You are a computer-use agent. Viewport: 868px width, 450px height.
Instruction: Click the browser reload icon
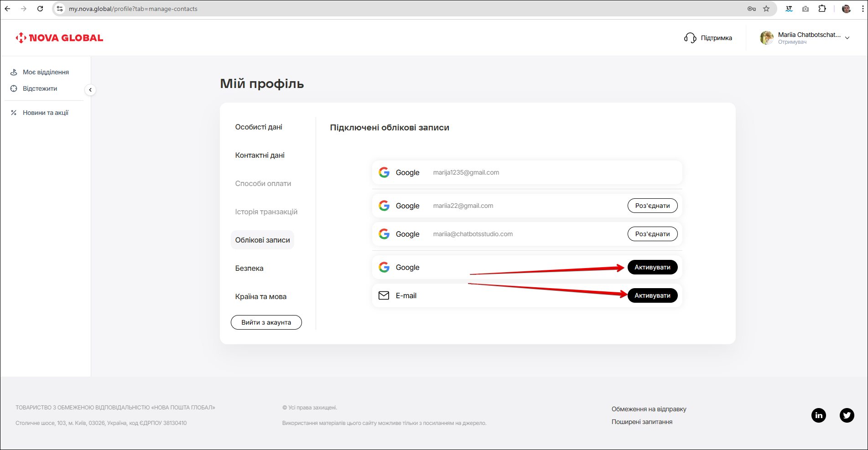pyautogui.click(x=40, y=9)
